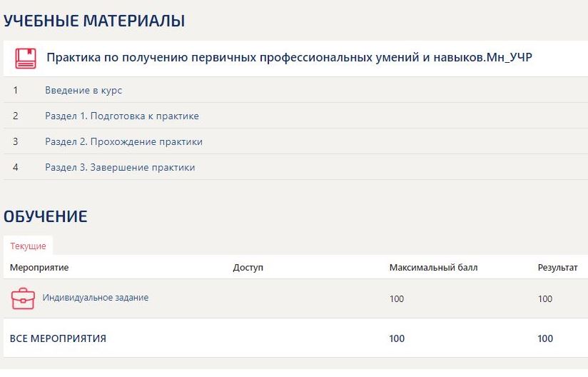Click row number 3 in the materials list
The width and height of the screenshot is (588, 377).
pyautogui.click(x=15, y=141)
